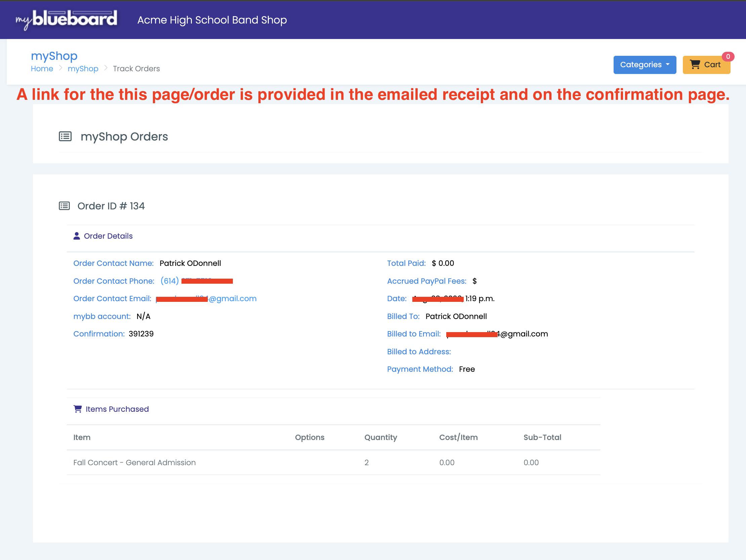Click the list icon beside Order ID # 134
746x560 pixels.
pos(65,206)
